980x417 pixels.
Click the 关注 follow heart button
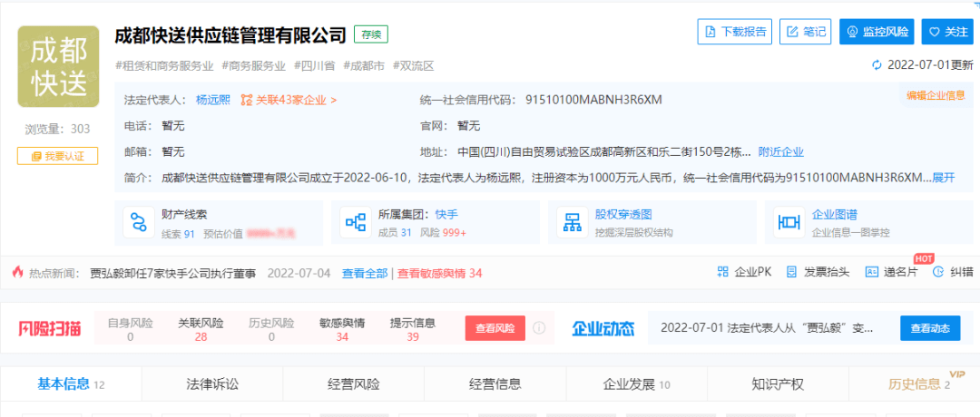coord(947,31)
